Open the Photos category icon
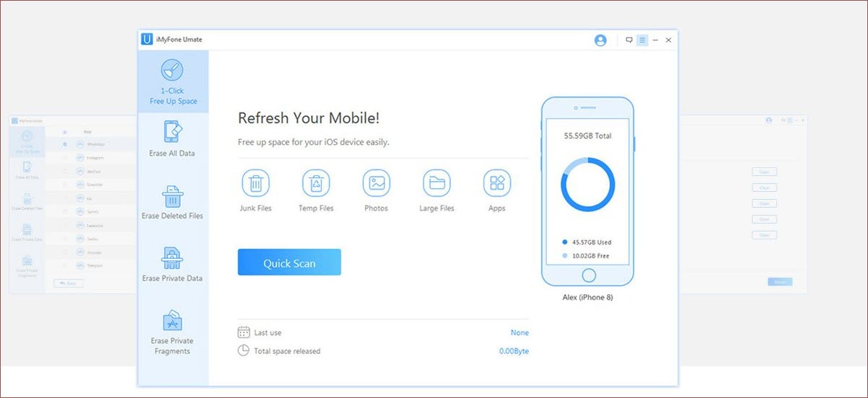The image size is (868, 398). tap(377, 183)
